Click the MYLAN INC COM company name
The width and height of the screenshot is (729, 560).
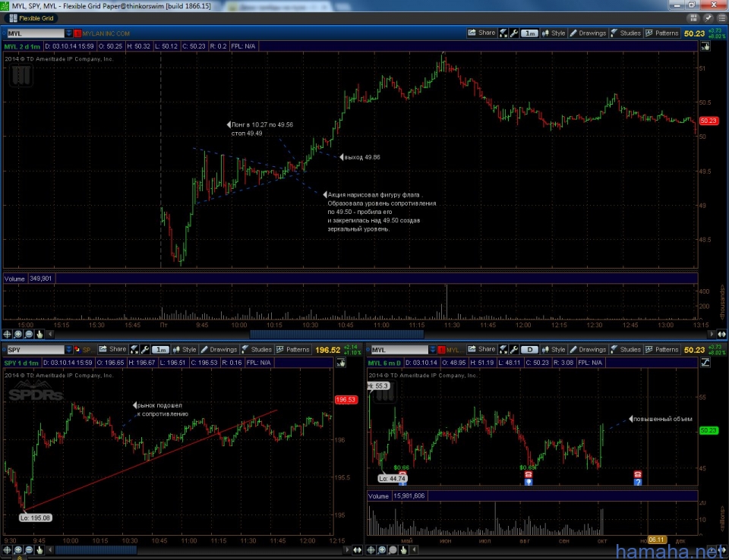[x=106, y=33]
